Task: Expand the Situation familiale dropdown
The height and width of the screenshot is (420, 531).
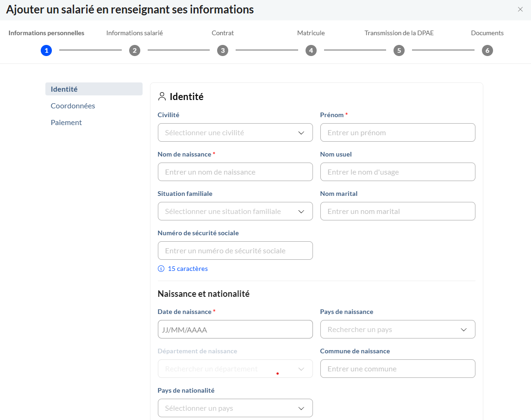Action: (235, 211)
